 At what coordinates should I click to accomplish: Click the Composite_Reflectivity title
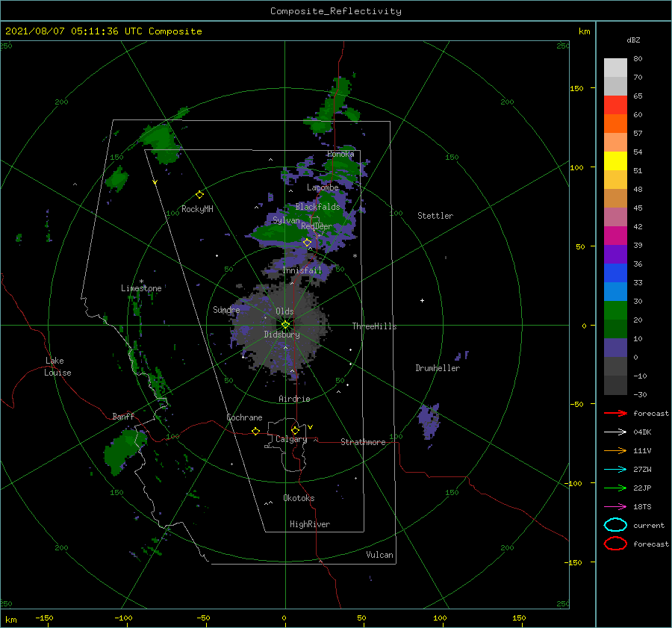(335, 11)
